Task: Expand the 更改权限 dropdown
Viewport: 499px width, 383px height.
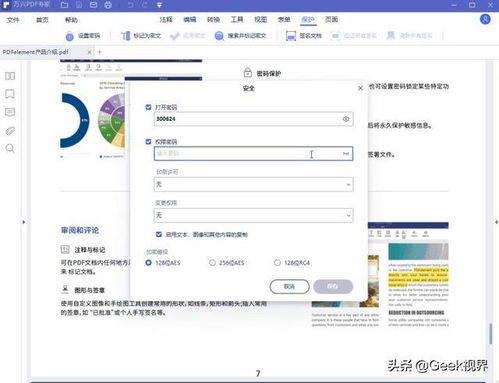Action: pyautogui.click(x=253, y=215)
